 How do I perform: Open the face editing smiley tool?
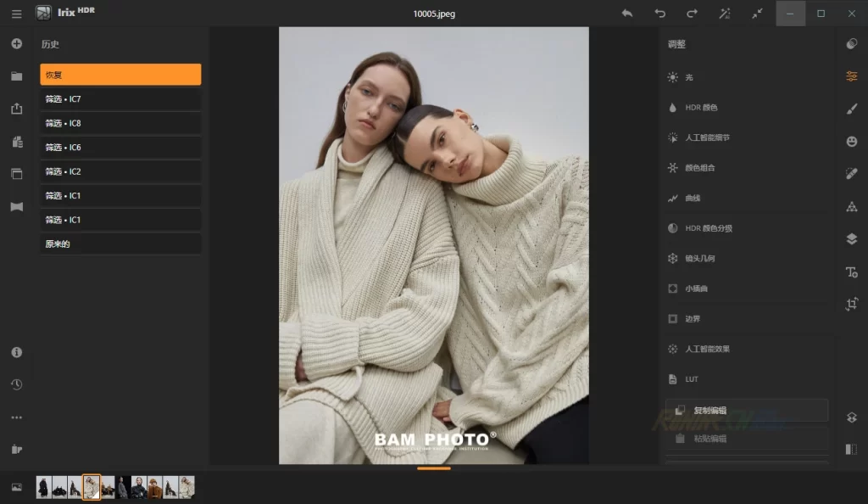[x=851, y=141]
